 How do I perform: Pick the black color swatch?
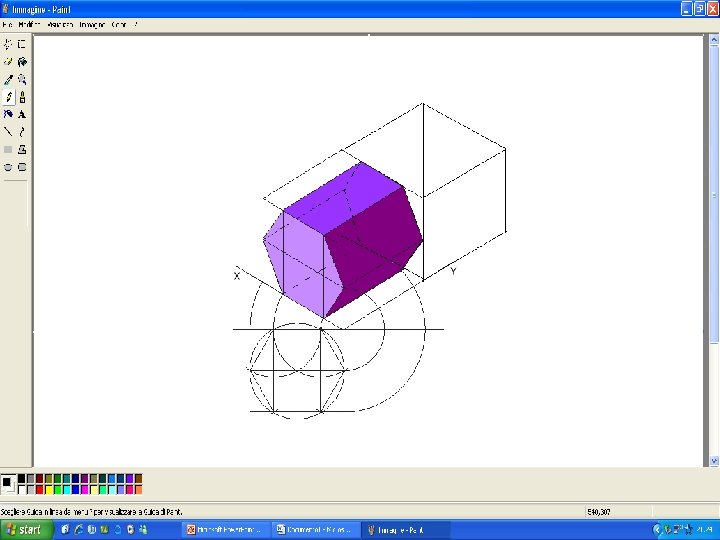pos(22,479)
